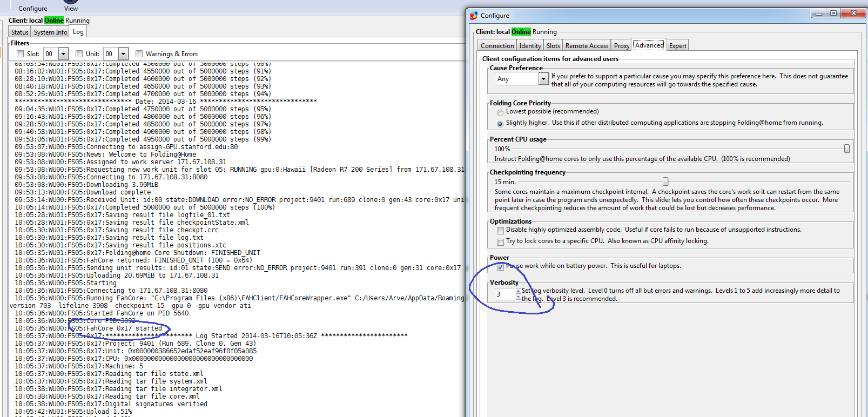868x417 pixels.
Task: Increase verbosity with the up arrow
Action: pos(519,291)
